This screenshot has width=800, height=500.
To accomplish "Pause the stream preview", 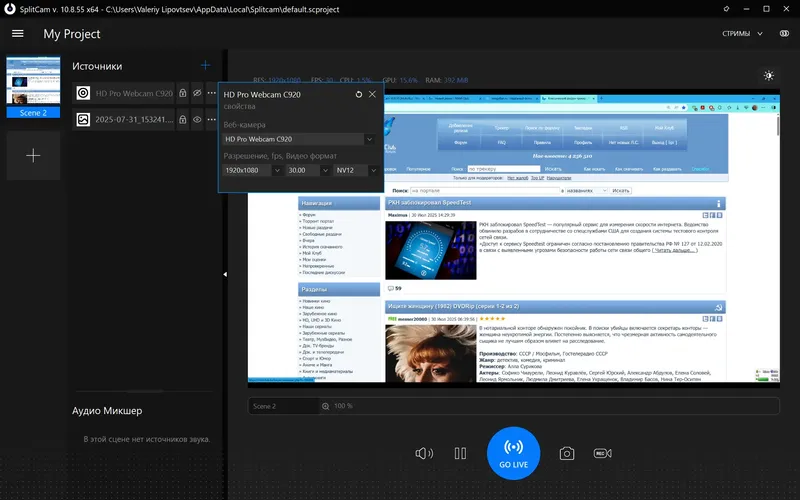I will tap(460, 454).
